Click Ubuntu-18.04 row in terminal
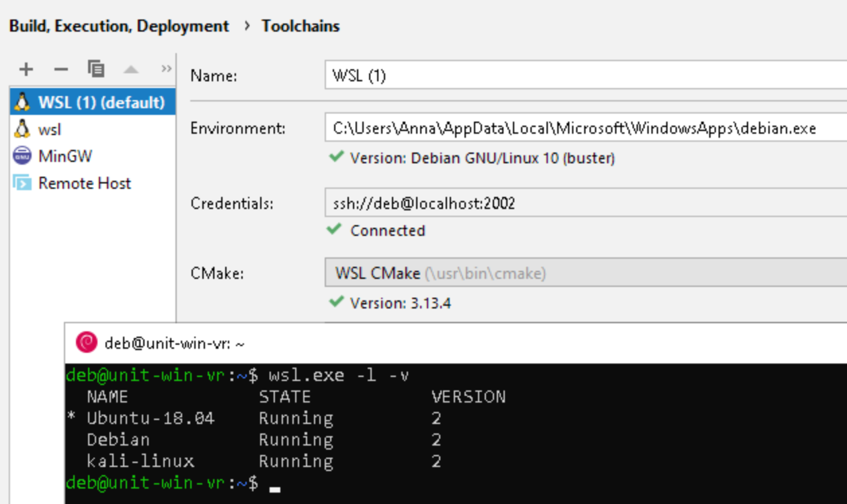847x504 pixels. (x=254, y=418)
